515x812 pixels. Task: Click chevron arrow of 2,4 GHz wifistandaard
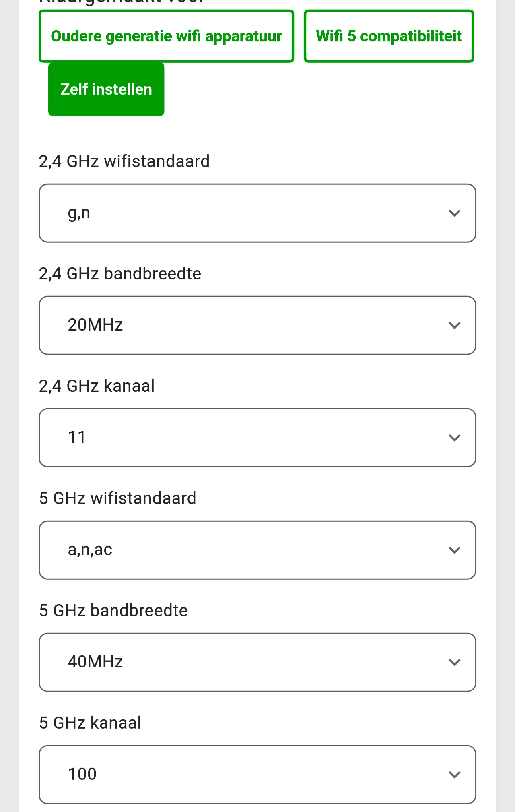click(x=454, y=213)
